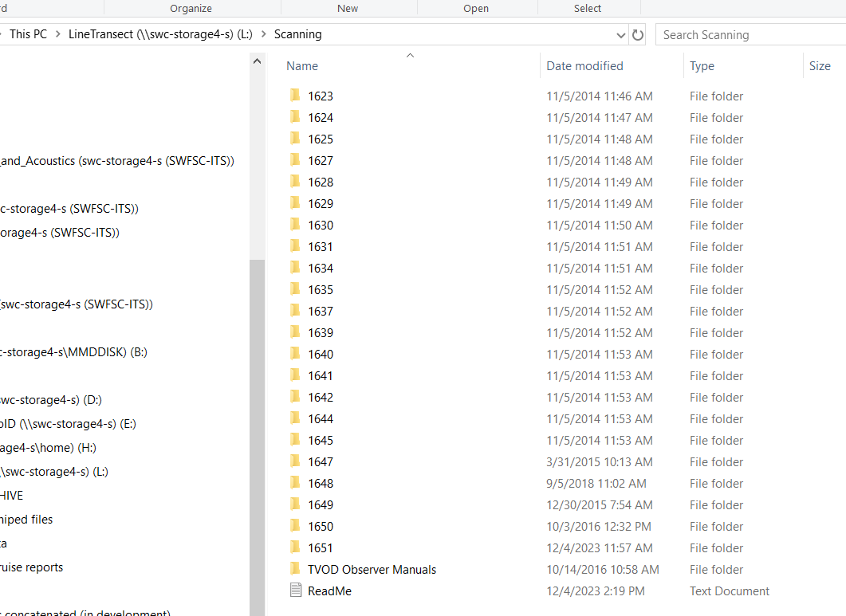The width and height of the screenshot is (846, 616).
Task: Click the folder icon for 1648
Action: 295,484
